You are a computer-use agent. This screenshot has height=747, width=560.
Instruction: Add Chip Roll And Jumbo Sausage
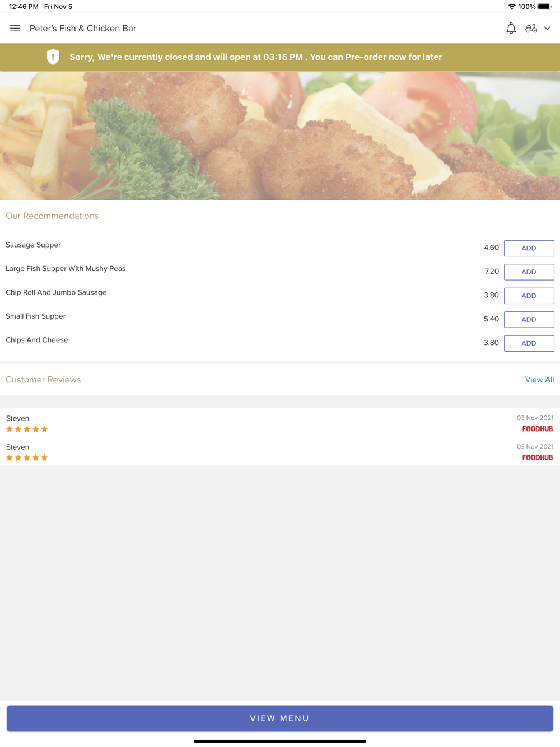529,296
